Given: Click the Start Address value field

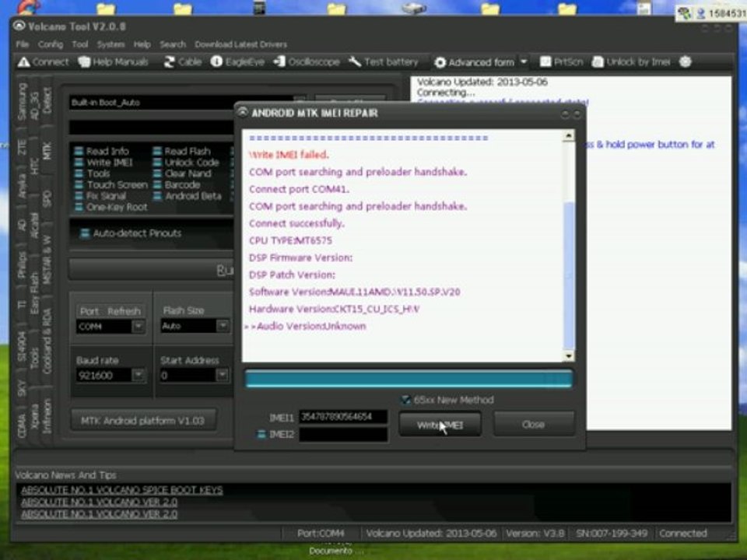Looking at the screenshot, I should click(x=188, y=375).
